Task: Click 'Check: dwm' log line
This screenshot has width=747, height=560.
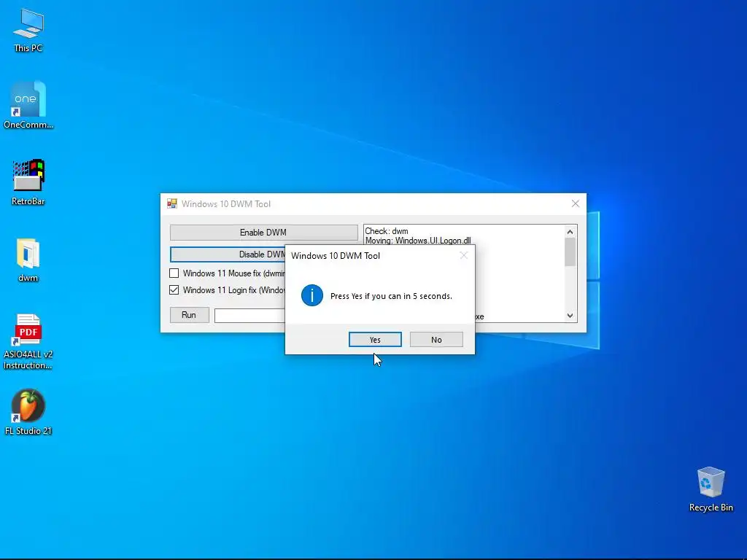Action: 387,231
